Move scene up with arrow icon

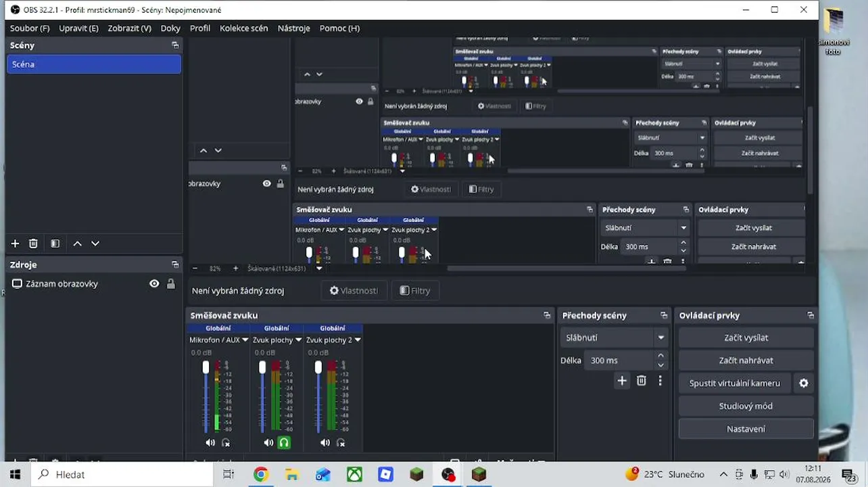click(77, 243)
